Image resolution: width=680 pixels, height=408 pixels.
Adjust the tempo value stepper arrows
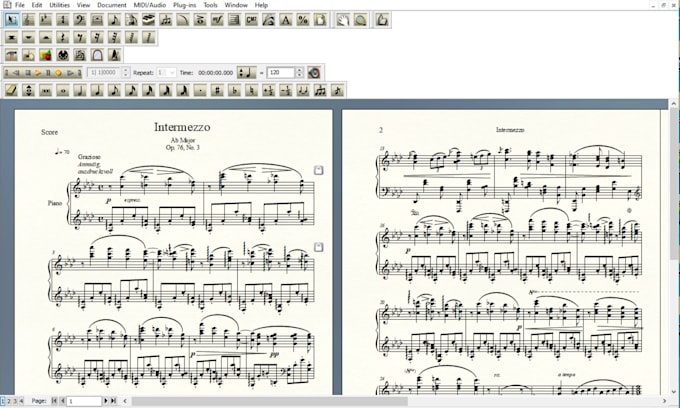pyautogui.click(x=299, y=72)
